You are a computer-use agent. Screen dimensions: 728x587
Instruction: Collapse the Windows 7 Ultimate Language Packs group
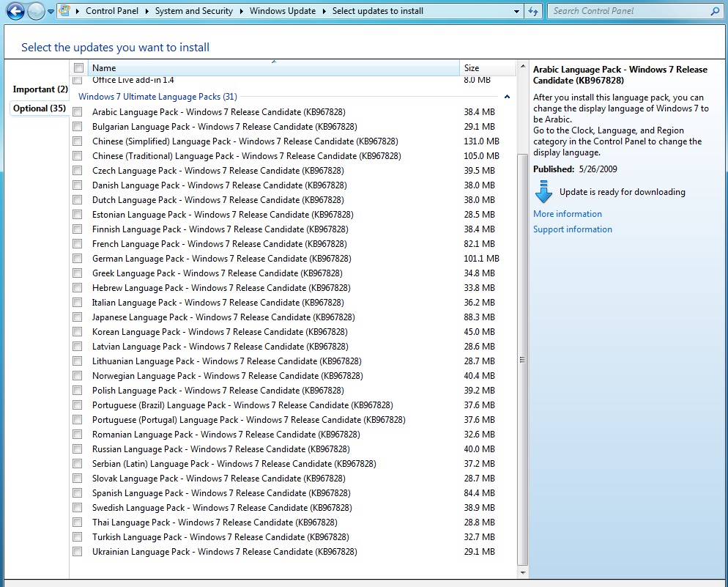pos(507,97)
